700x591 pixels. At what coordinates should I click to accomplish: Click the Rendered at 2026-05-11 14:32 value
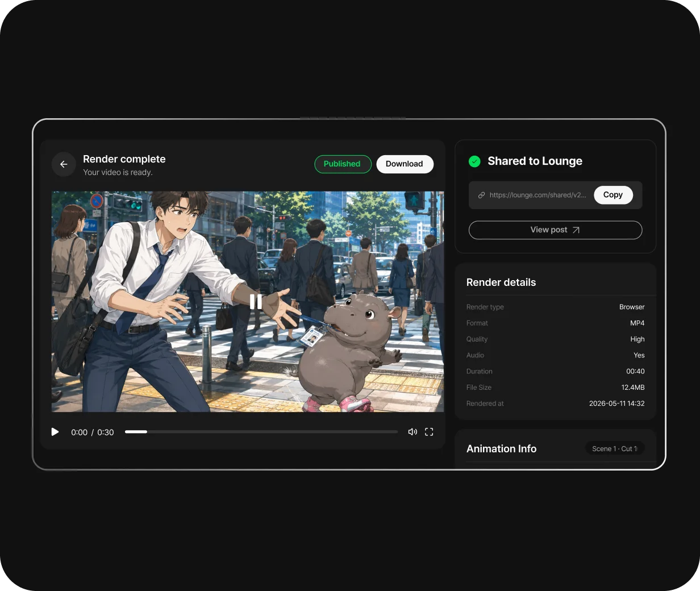[x=616, y=403]
